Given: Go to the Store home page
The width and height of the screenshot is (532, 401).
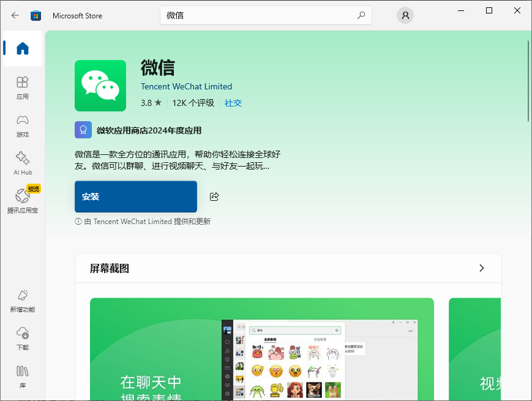Looking at the screenshot, I should (x=22, y=49).
